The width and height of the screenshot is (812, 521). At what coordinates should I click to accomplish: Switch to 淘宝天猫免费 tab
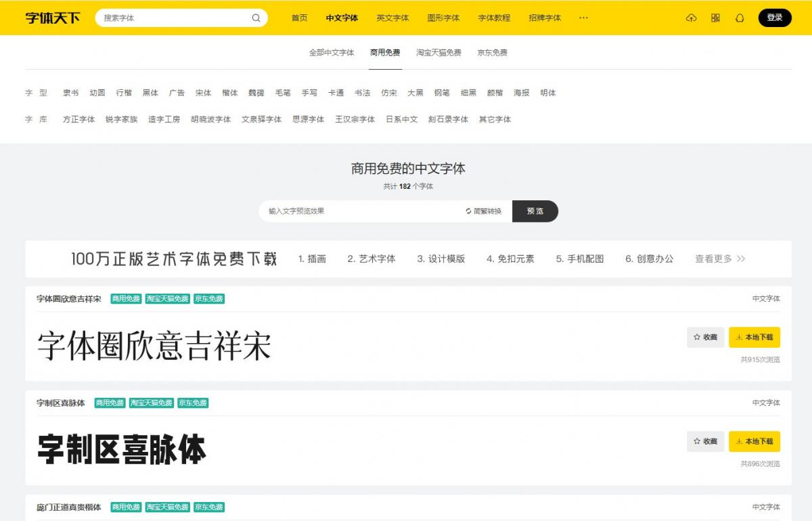click(438, 53)
